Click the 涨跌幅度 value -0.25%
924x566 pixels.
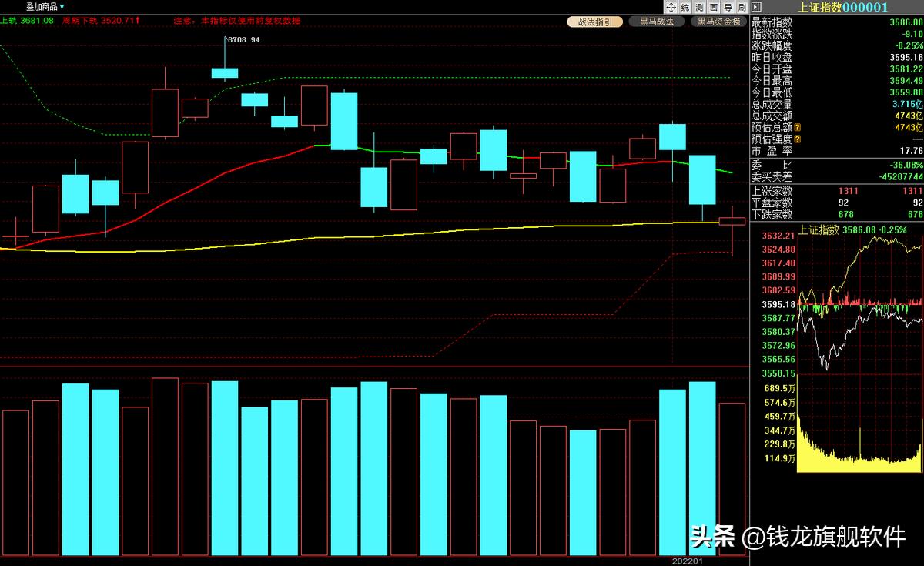(x=909, y=45)
